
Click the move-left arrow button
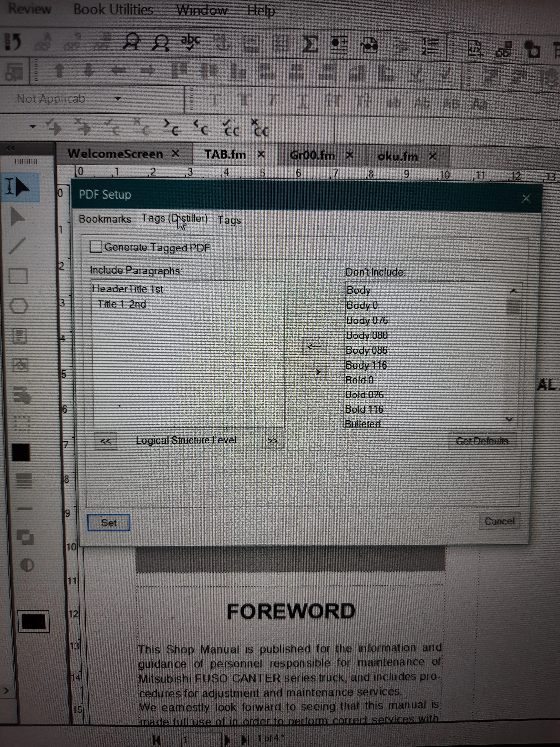[x=314, y=346]
